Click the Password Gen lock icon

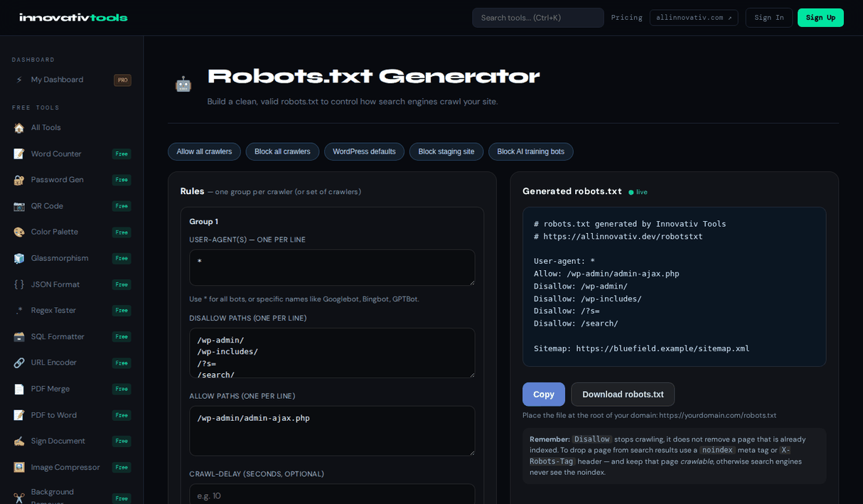click(19, 180)
